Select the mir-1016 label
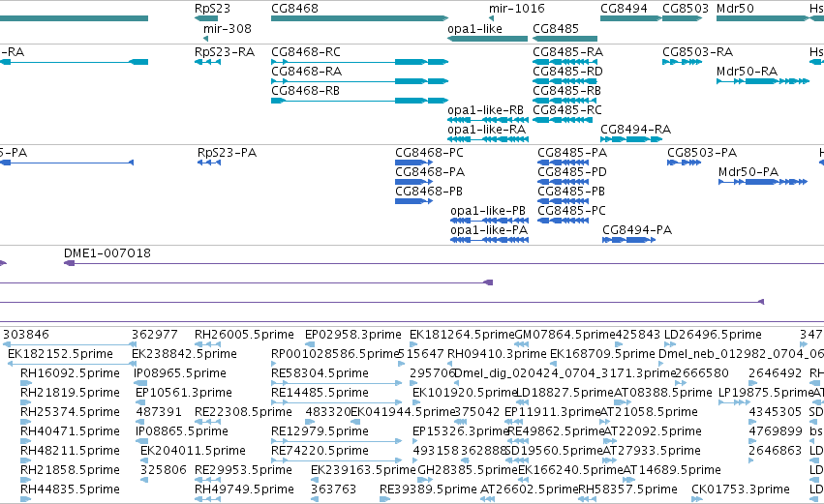This screenshot has height=504, width=824. pyautogui.click(x=517, y=9)
